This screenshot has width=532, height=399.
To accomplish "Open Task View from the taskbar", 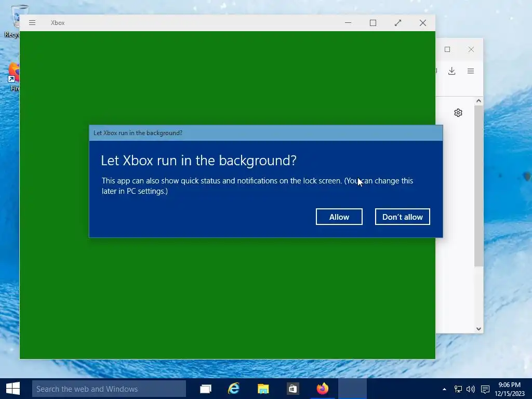I will pyautogui.click(x=206, y=389).
